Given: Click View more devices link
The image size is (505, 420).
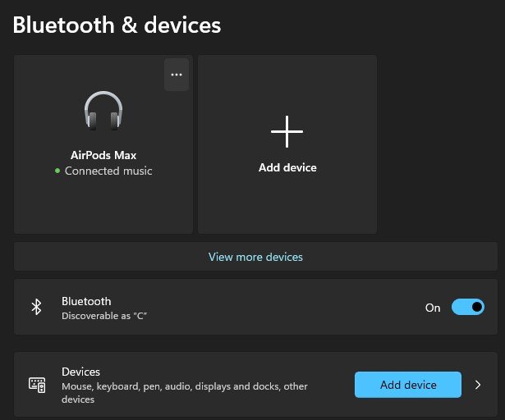Looking at the screenshot, I should (255, 257).
